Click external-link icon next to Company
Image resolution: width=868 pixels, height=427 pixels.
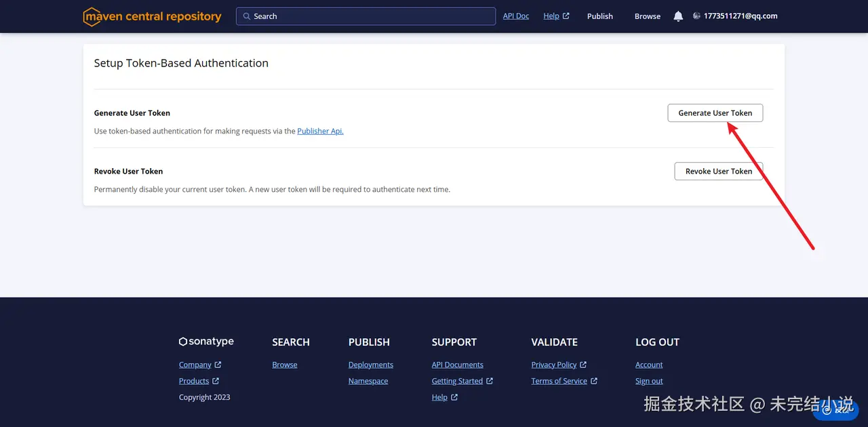point(218,365)
